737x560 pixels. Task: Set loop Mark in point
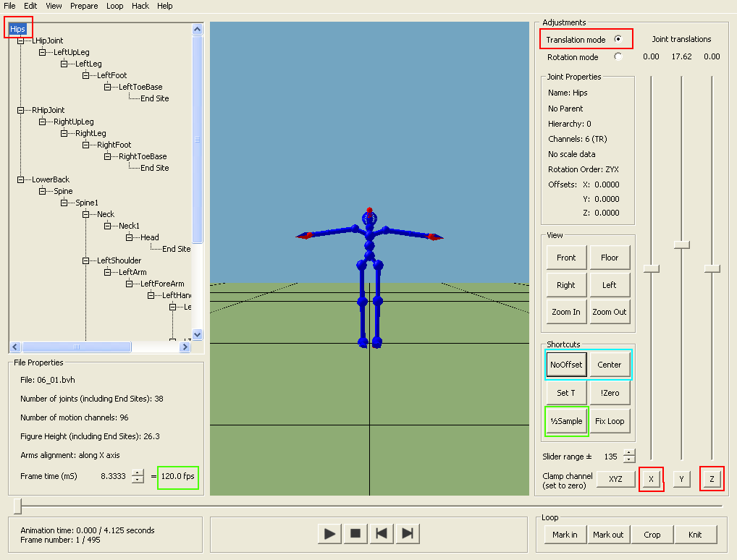(x=565, y=535)
